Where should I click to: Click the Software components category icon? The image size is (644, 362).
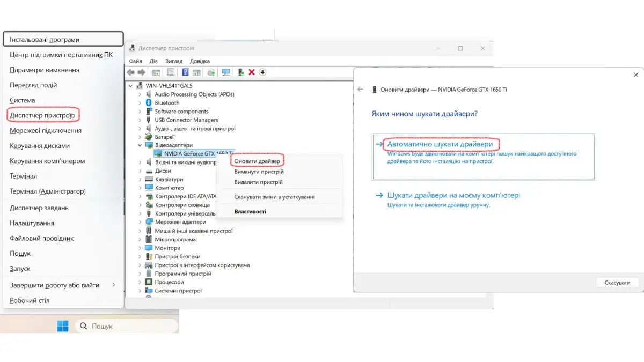pos(149,112)
